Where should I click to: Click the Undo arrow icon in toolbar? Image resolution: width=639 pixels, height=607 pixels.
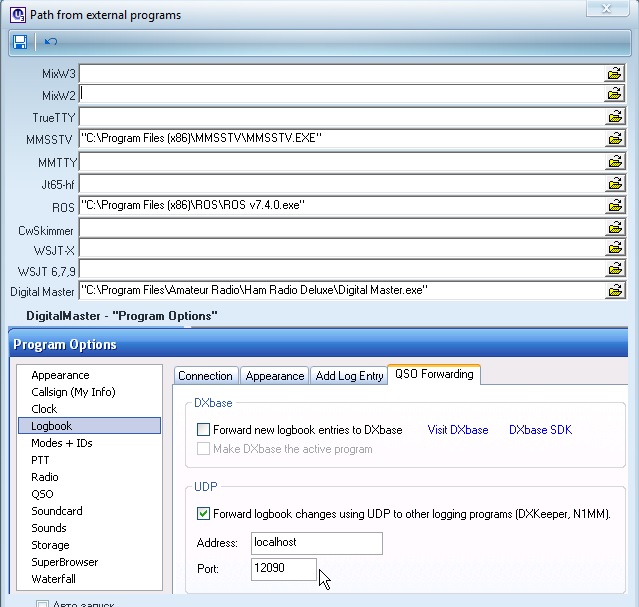(51, 42)
